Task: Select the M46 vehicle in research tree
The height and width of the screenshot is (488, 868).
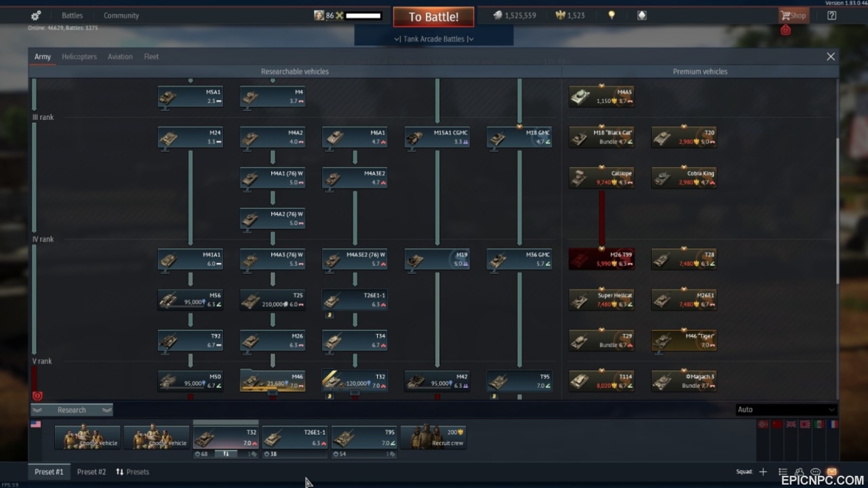Action: 273,381
